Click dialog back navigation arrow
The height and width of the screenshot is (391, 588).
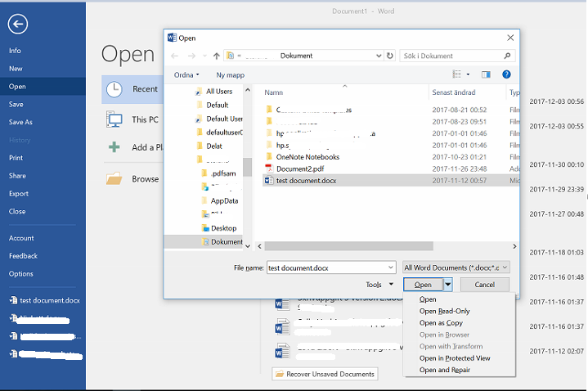(x=174, y=56)
